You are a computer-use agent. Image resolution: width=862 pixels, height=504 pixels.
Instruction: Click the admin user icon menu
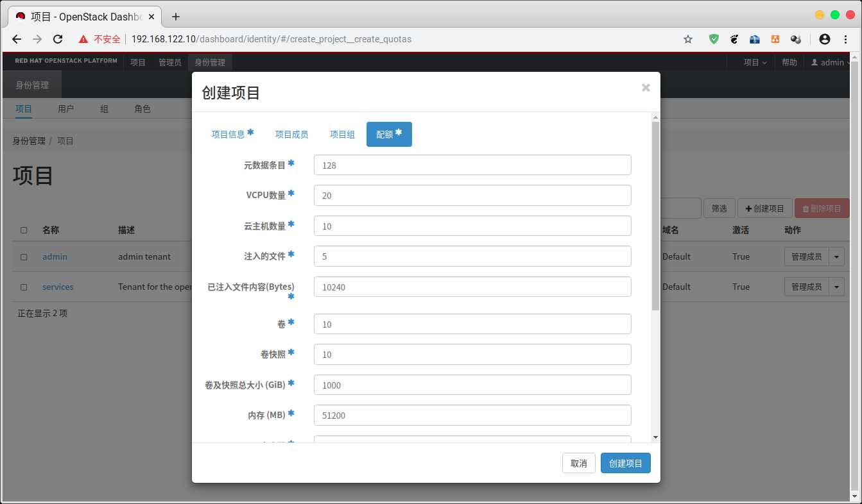click(831, 62)
